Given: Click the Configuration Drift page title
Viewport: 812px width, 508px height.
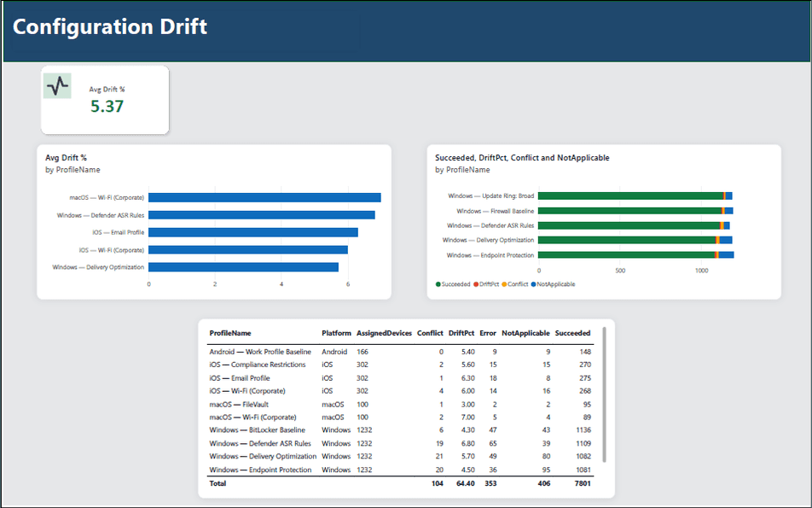Looking at the screenshot, I should [110, 27].
